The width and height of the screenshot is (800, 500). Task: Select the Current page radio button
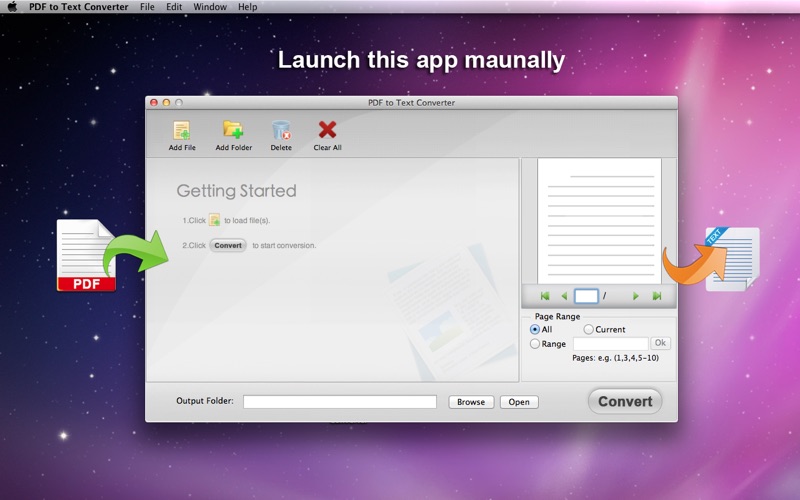pos(588,330)
